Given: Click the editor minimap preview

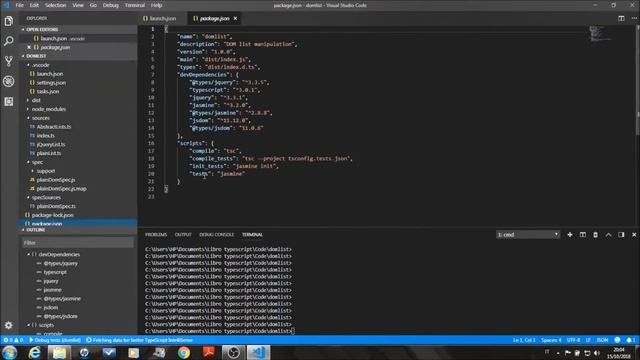Looking at the screenshot, I should point(600,33).
